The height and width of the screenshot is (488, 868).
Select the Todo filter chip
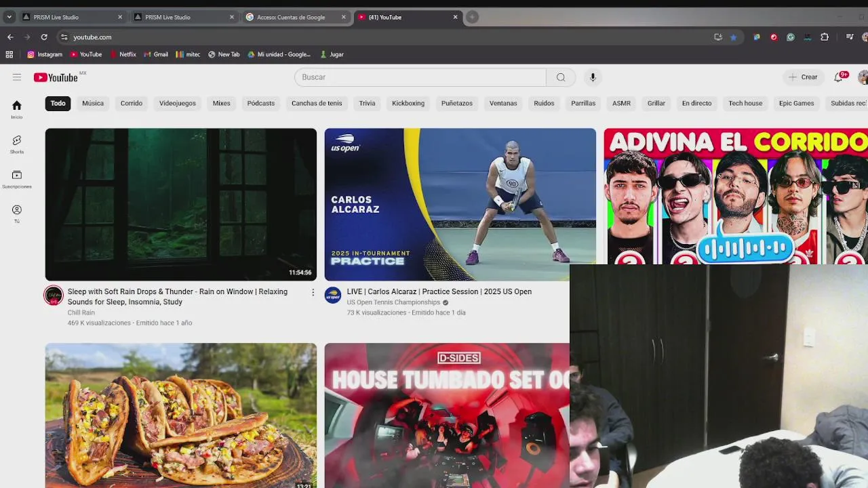click(x=58, y=103)
